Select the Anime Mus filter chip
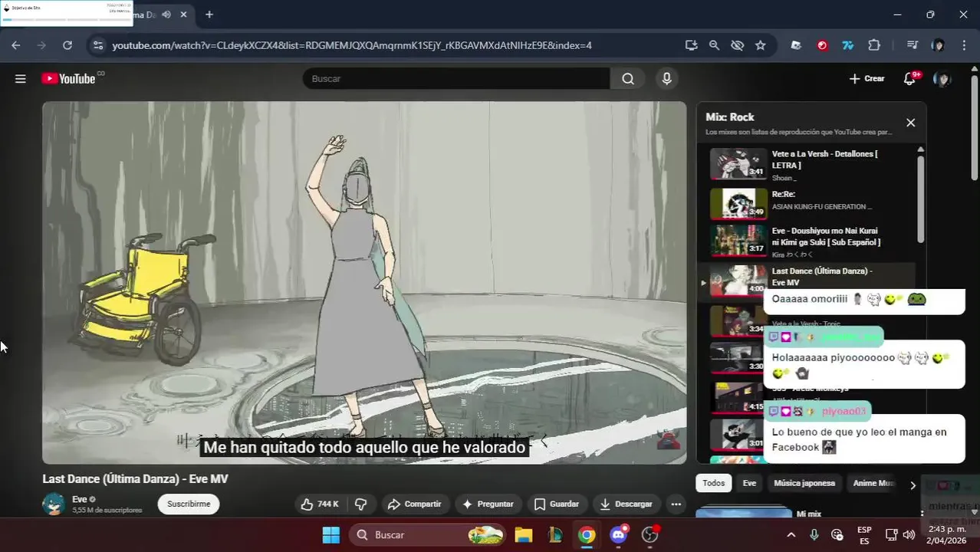The image size is (980, 552). click(x=874, y=483)
